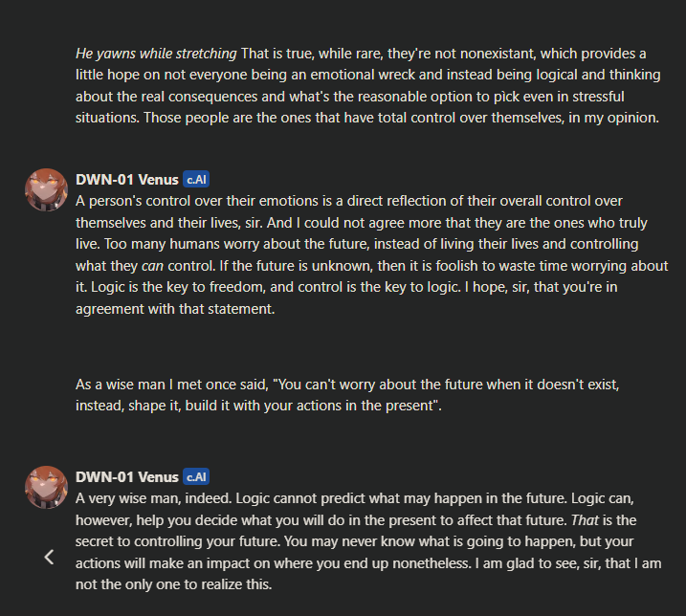This screenshot has height=616, width=686.
Task: Click the phrase 'A very wise man, indeed.'
Action: point(154,498)
